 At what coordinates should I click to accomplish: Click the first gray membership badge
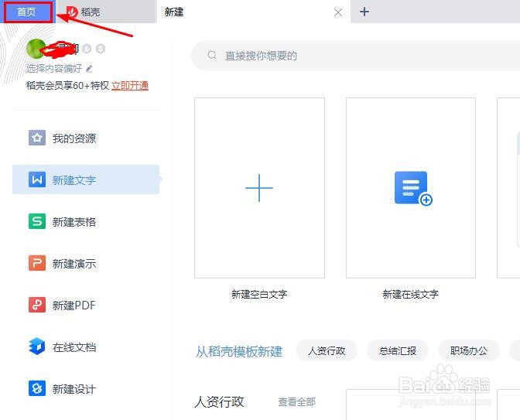coord(87,49)
